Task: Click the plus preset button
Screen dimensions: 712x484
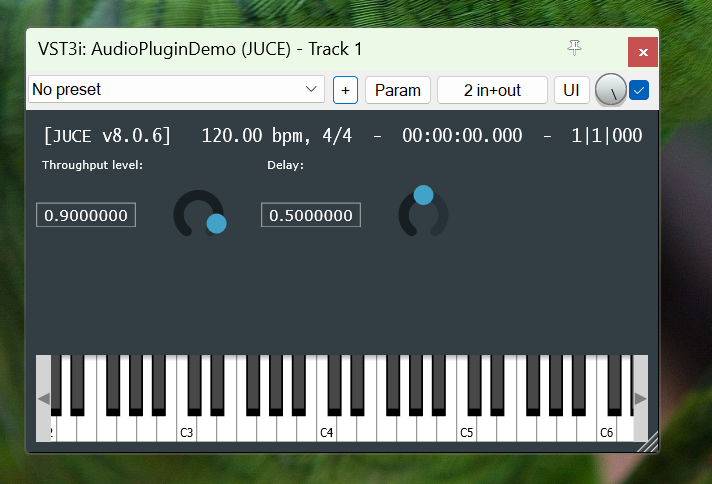Action: (x=345, y=90)
